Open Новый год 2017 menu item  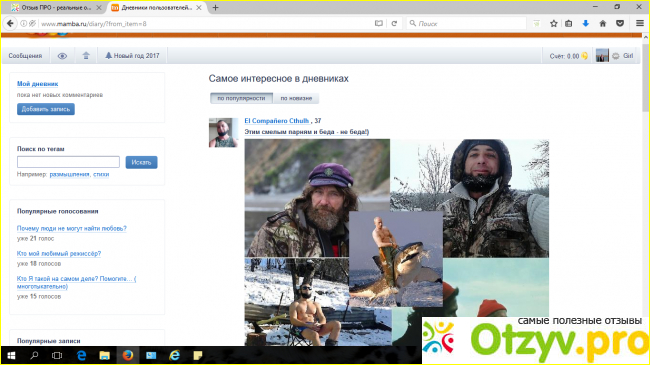pos(132,56)
